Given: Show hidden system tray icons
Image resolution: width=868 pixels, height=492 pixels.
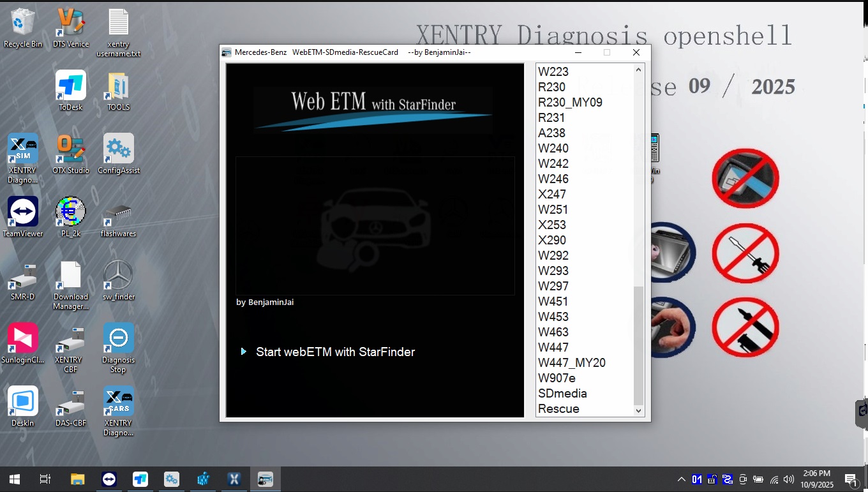Looking at the screenshot, I should point(681,479).
